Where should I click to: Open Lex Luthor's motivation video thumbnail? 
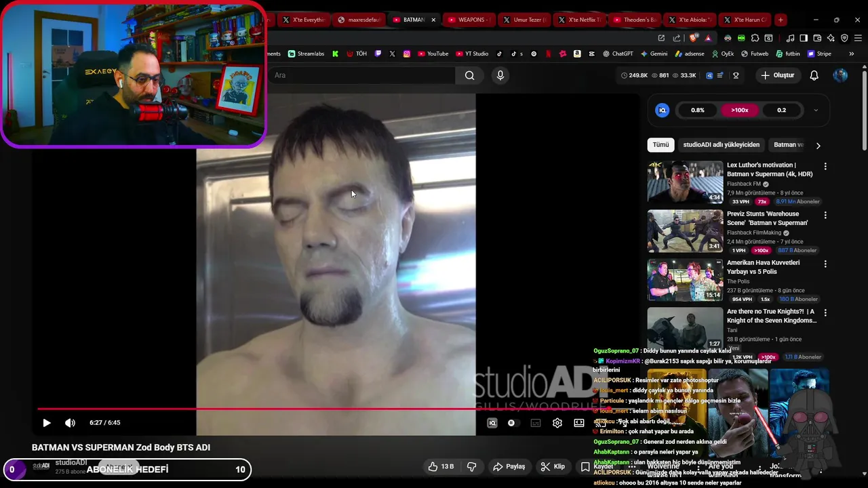click(685, 182)
